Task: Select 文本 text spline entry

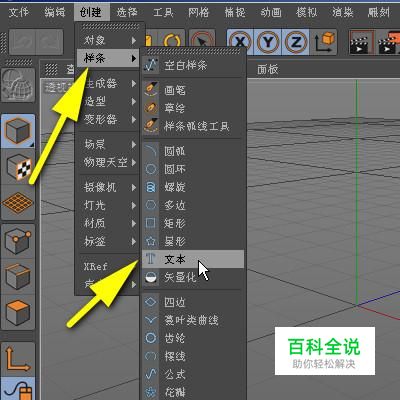Action: (x=193, y=259)
